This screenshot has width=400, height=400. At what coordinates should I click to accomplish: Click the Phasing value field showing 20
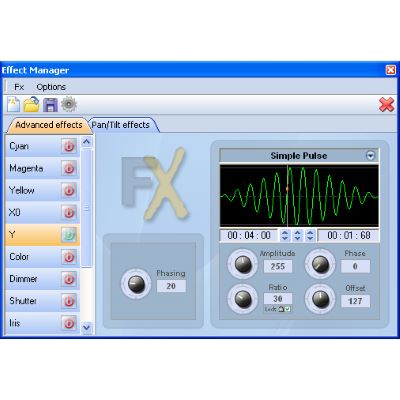pyautogui.click(x=171, y=286)
